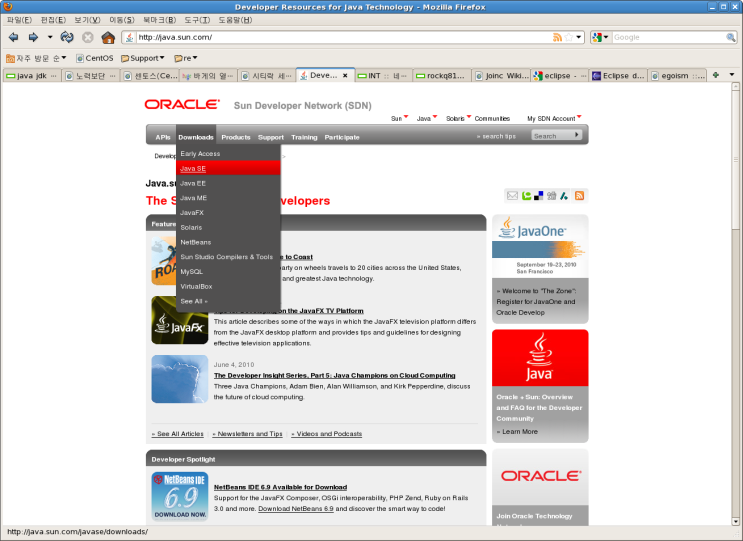The height and width of the screenshot is (541, 743).
Task: Switch to the 'Joinc Wiki' tab
Action: [501, 76]
